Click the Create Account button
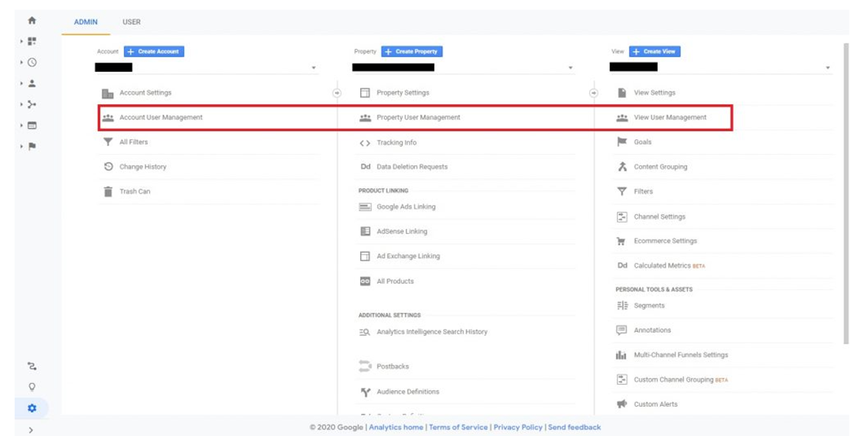The image size is (868, 436). 154,51
